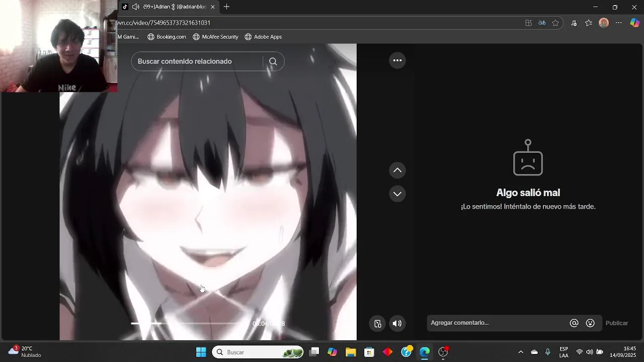Launch Copilot from the taskbar
The width and height of the screenshot is (644, 362).
[x=332, y=352]
